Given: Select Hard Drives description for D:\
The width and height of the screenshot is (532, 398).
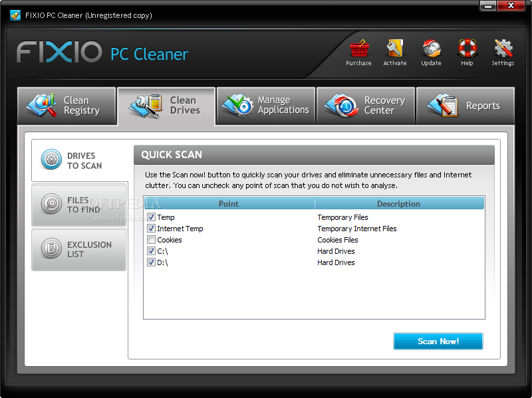Looking at the screenshot, I should point(336,262).
